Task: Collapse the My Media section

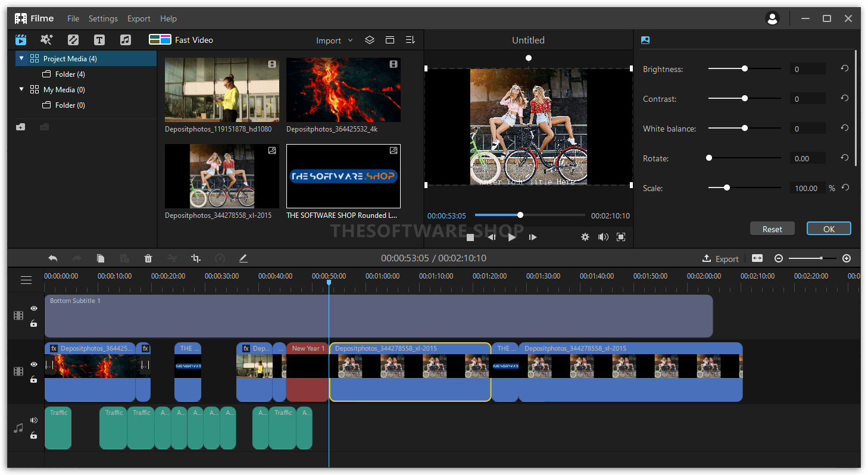Action: 21,89
